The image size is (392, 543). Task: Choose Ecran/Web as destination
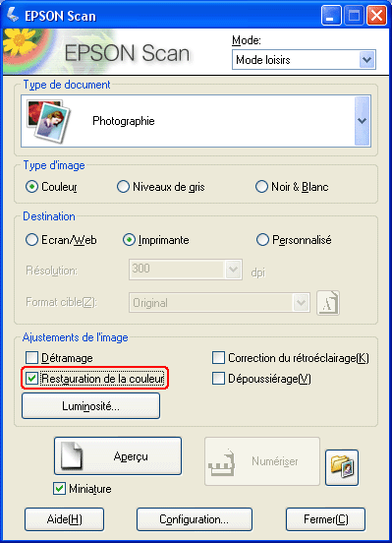coord(31,240)
